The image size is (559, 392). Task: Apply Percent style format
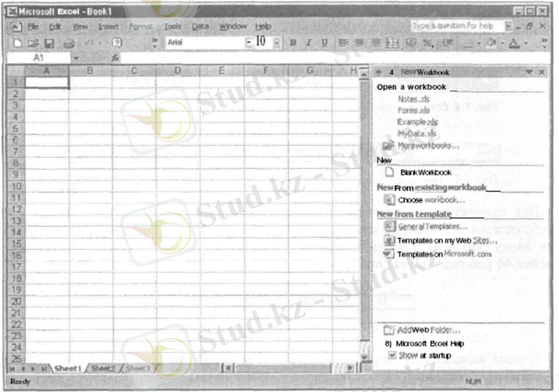[x=428, y=43]
